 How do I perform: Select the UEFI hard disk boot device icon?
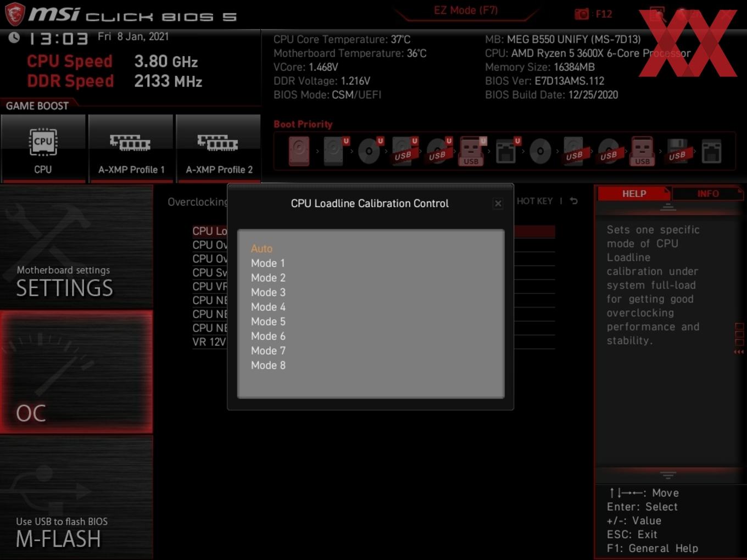334,151
